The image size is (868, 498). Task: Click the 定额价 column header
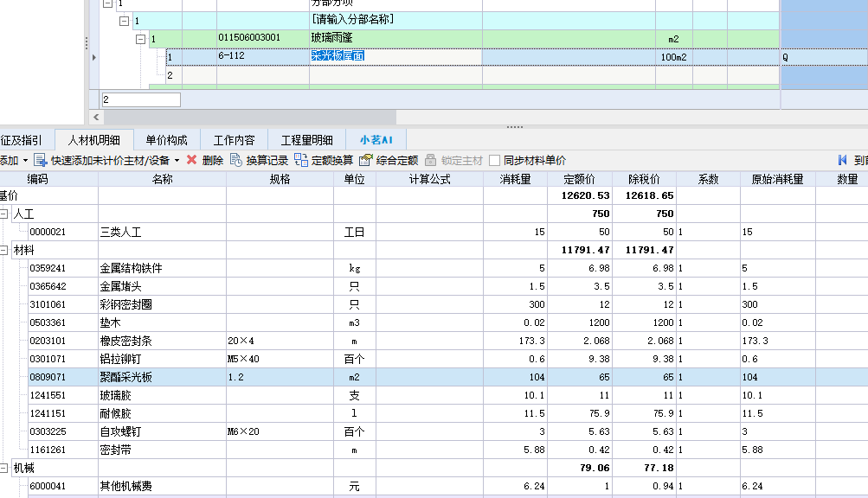[580, 179]
